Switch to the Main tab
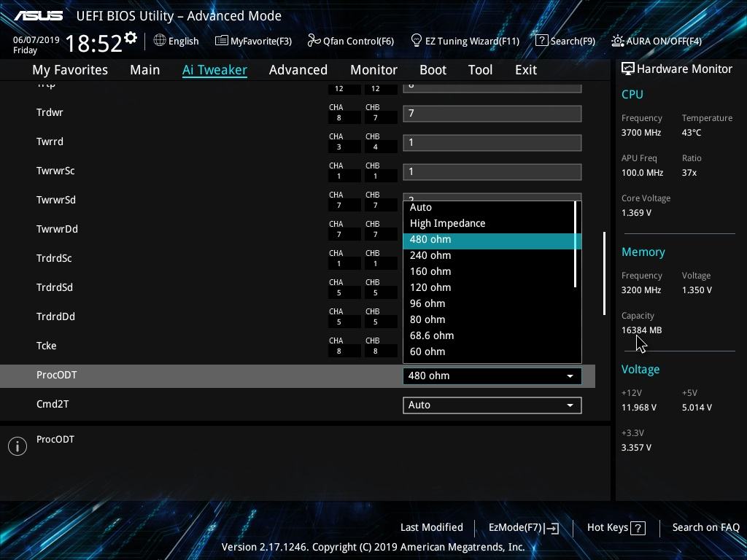Screen dimensions: 747x560 click(145, 70)
